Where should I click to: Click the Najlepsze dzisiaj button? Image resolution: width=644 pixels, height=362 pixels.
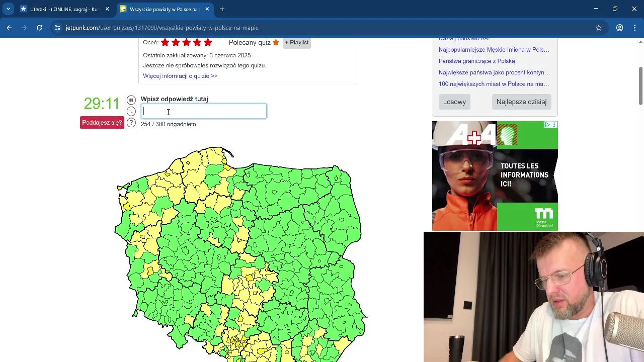521,102
